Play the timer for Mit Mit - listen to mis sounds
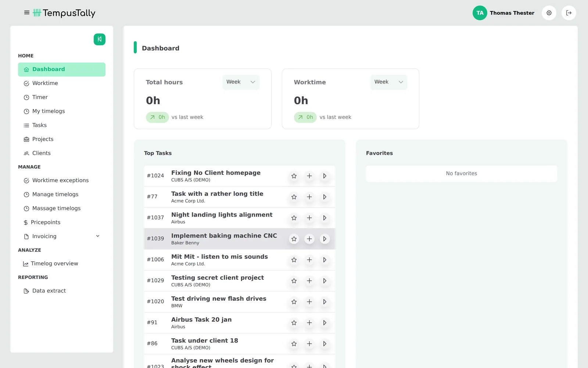Screen dimensions: 588x368 pos(325,260)
